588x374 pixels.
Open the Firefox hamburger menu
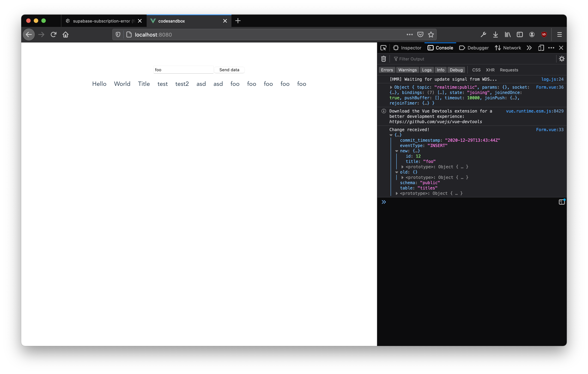pos(559,35)
